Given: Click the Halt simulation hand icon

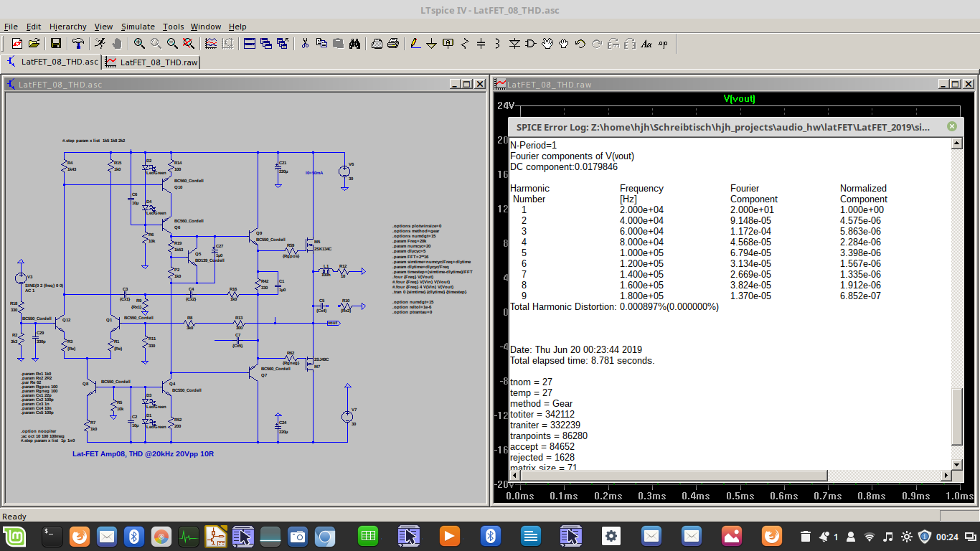Looking at the screenshot, I should [x=117, y=44].
